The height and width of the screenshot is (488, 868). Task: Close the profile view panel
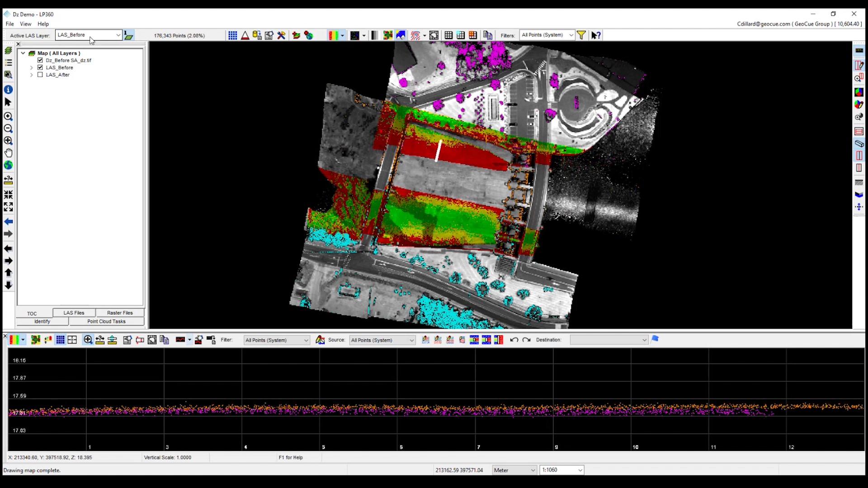point(5,336)
